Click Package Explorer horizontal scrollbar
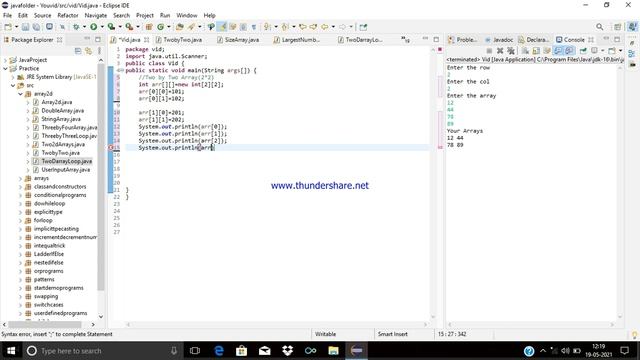This screenshot has height=360, width=640. [45, 324]
